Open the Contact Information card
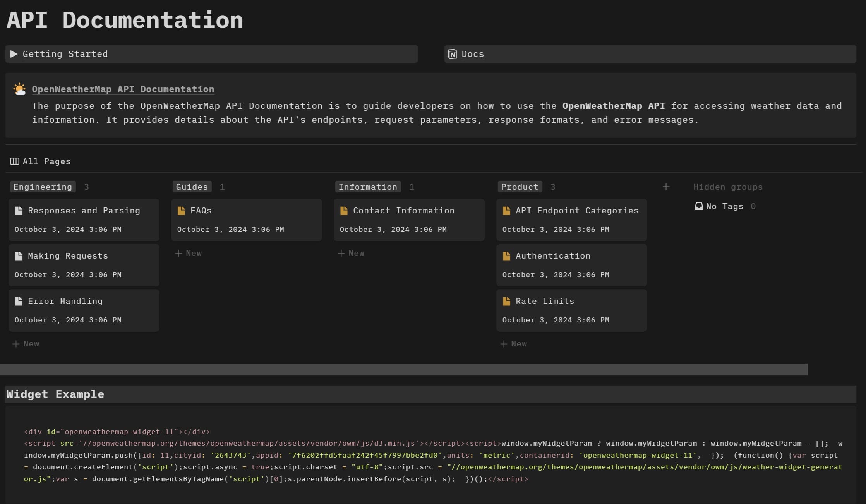This screenshot has width=866, height=504. click(409, 220)
